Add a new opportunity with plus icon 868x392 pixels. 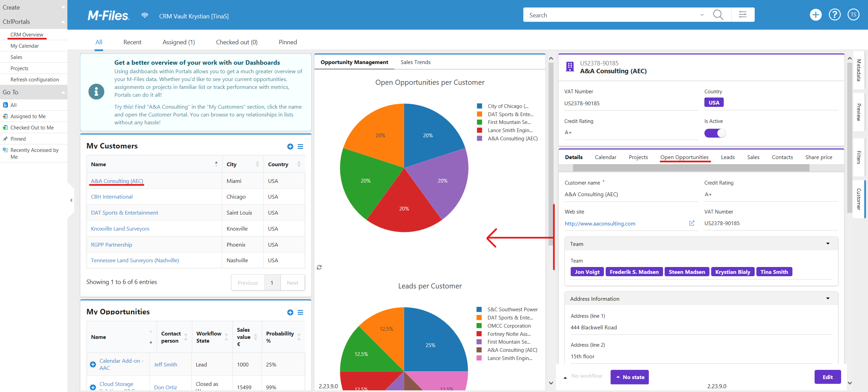[290, 312]
